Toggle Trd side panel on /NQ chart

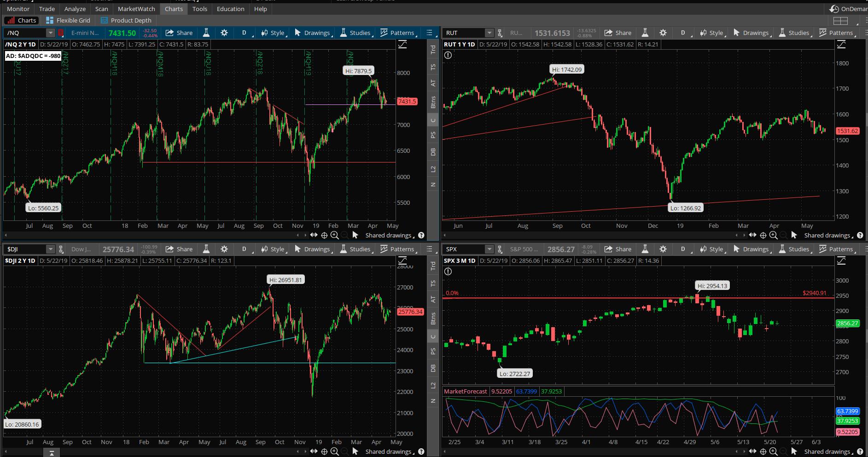(x=433, y=50)
